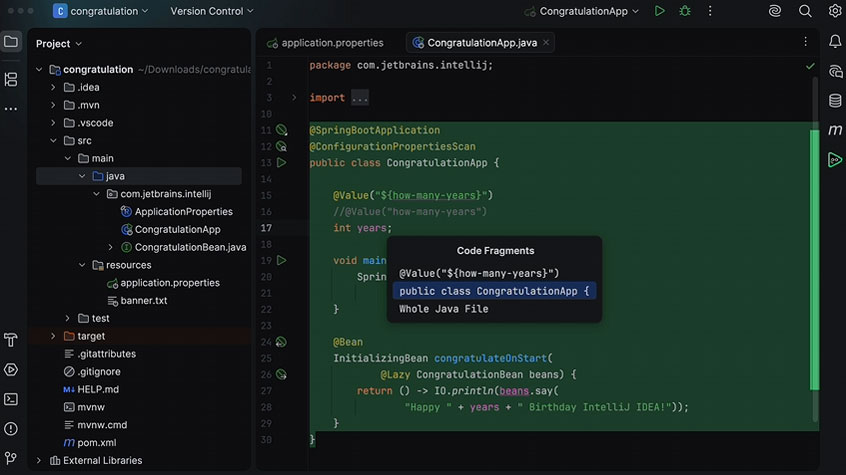Collapse the src folder in tree
The image size is (846, 475).
tap(54, 141)
